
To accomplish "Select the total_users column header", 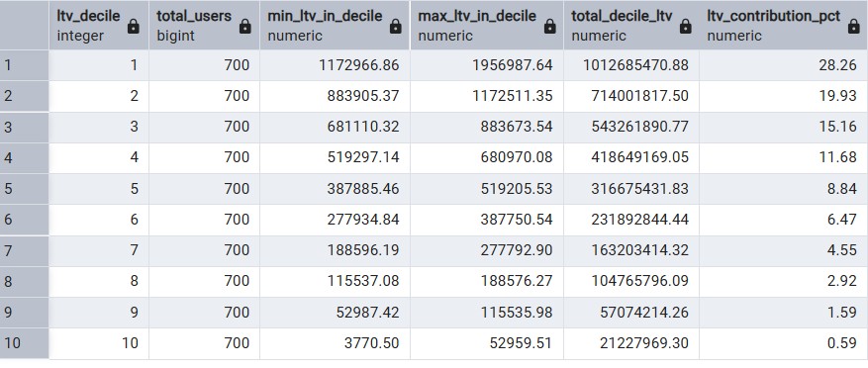I will [204, 26].
